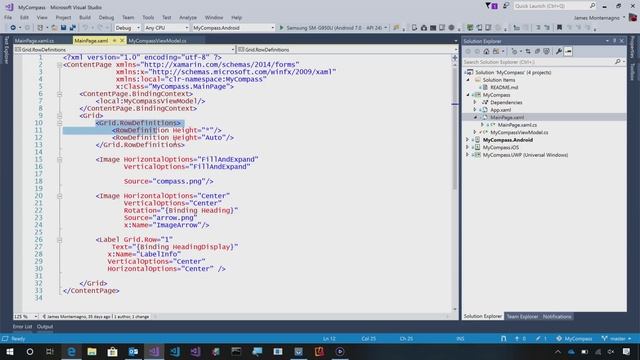Expand the App.xaml node
Viewport: 640px width, 360px height.
[x=475, y=109]
